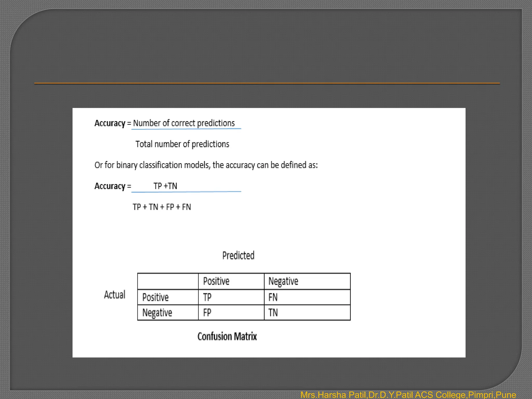Screen dimensions: 532x399
Task: Click the second bold Accuracy label
Action: pyautogui.click(x=110, y=186)
